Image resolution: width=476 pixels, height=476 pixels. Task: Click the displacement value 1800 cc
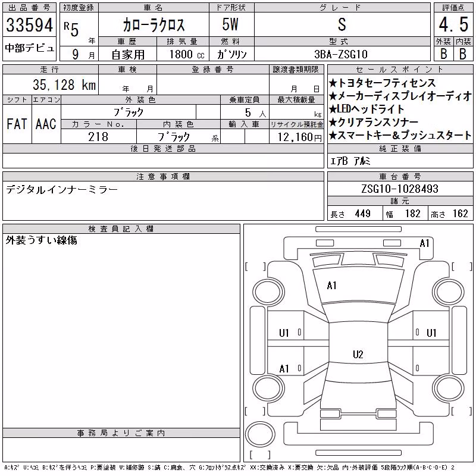[x=187, y=54]
